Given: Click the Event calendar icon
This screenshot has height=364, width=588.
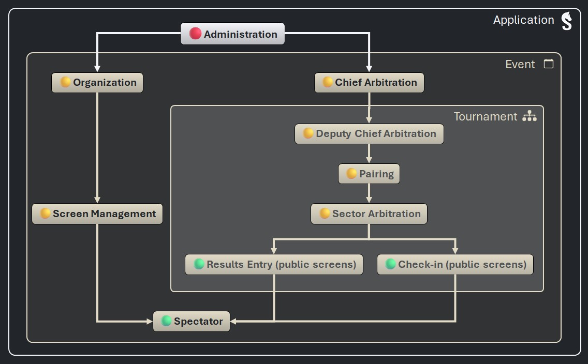Looking at the screenshot, I should [x=549, y=64].
